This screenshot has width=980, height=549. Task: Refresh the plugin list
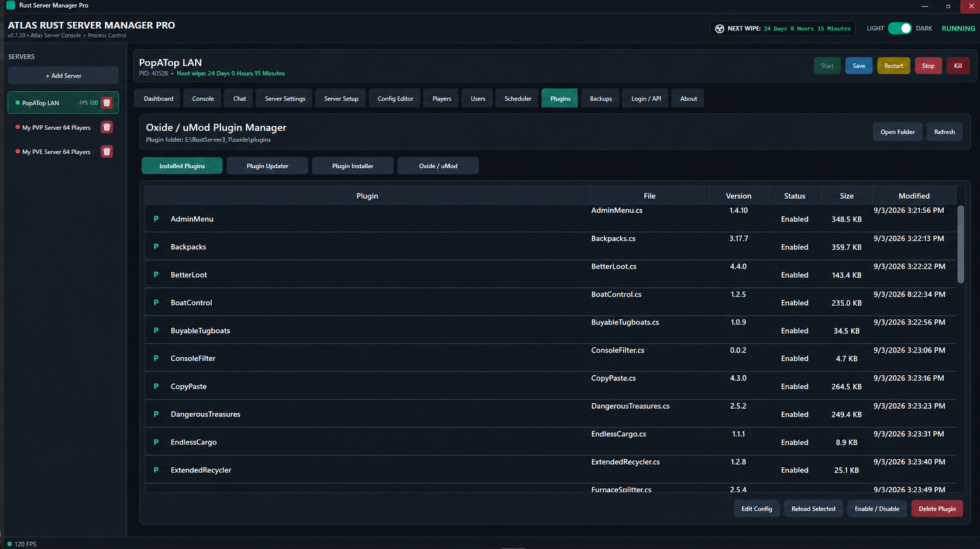(944, 132)
